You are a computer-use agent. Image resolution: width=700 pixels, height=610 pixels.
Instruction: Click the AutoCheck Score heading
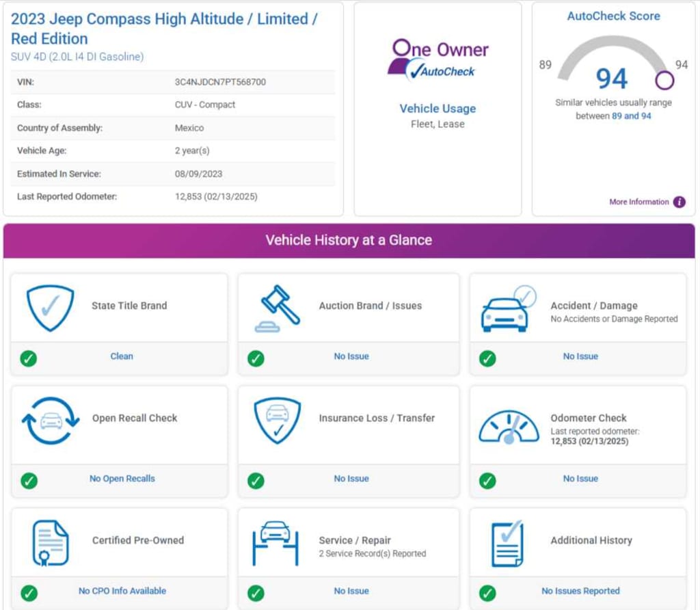click(x=613, y=16)
